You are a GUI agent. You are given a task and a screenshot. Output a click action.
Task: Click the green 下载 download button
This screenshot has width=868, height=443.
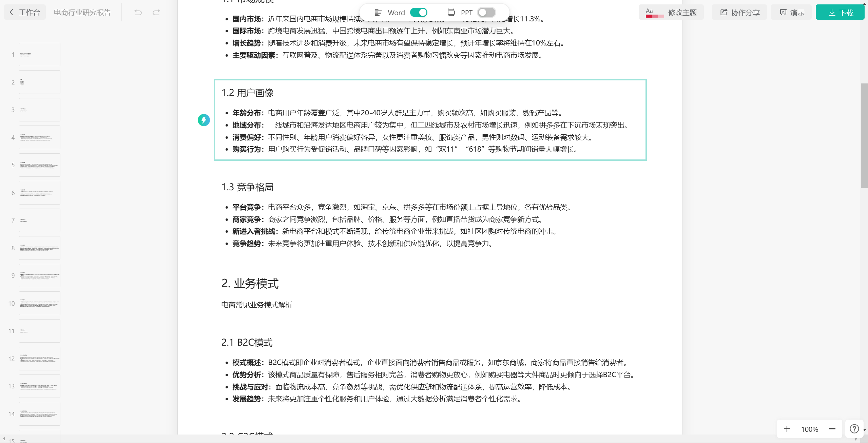click(841, 13)
